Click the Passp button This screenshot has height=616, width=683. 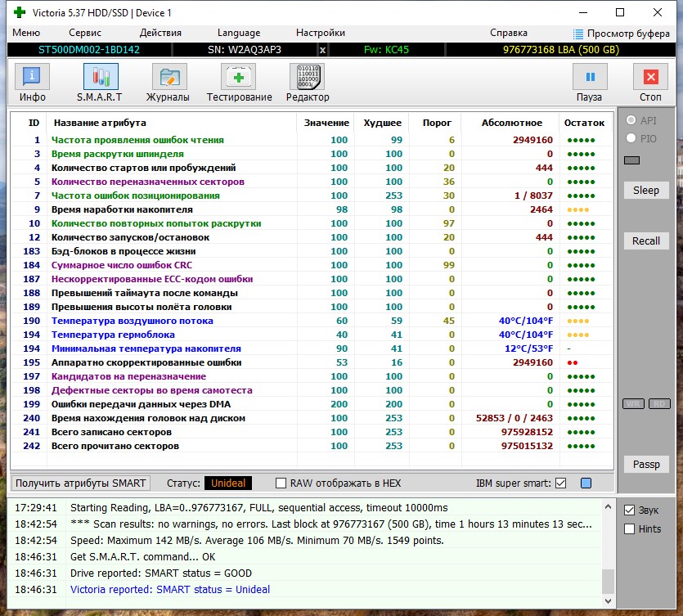pos(646,465)
